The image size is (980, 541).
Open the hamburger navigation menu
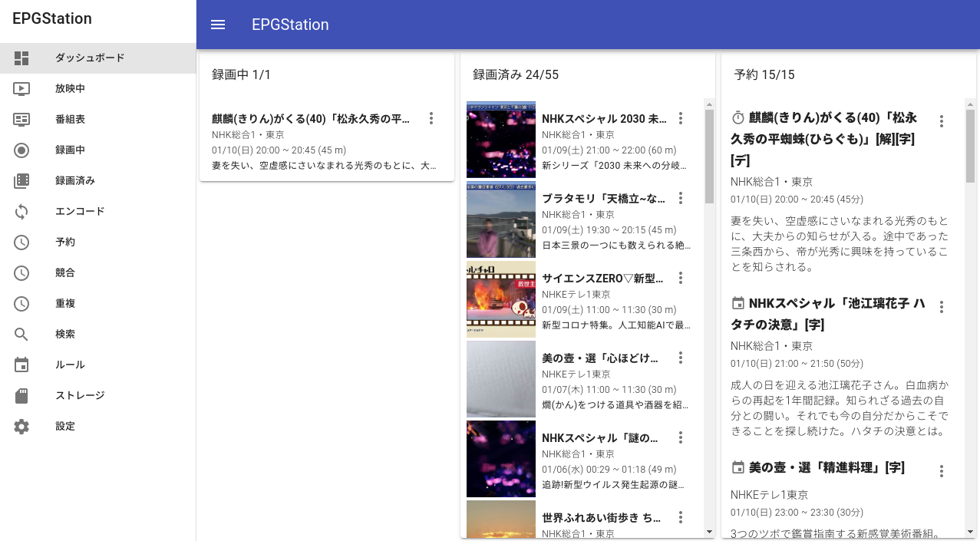218,25
